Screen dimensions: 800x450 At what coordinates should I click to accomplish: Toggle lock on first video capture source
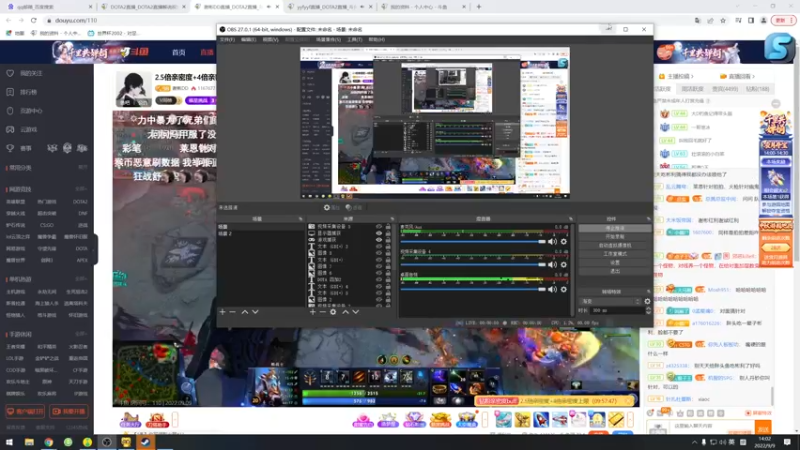pyautogui.click(x=388, y=227)
